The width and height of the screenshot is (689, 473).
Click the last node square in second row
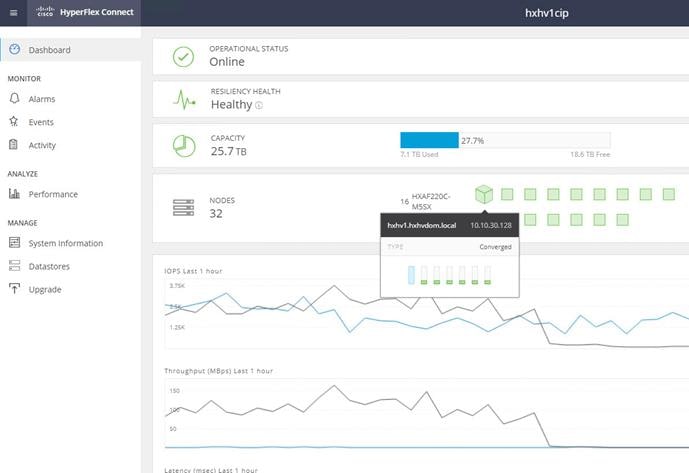tap(622, 220)
